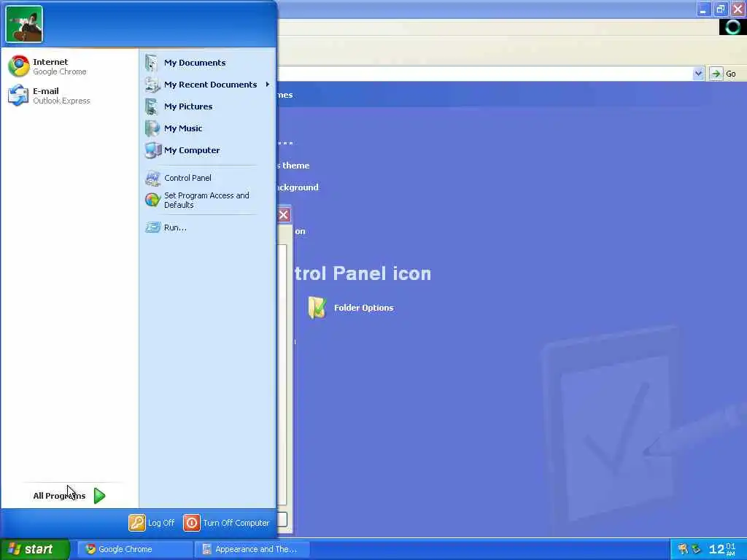Image resolution: width=747 pixels, height=560 pixels.
Task: Click second system tray icon near clock
Action: 696,549
